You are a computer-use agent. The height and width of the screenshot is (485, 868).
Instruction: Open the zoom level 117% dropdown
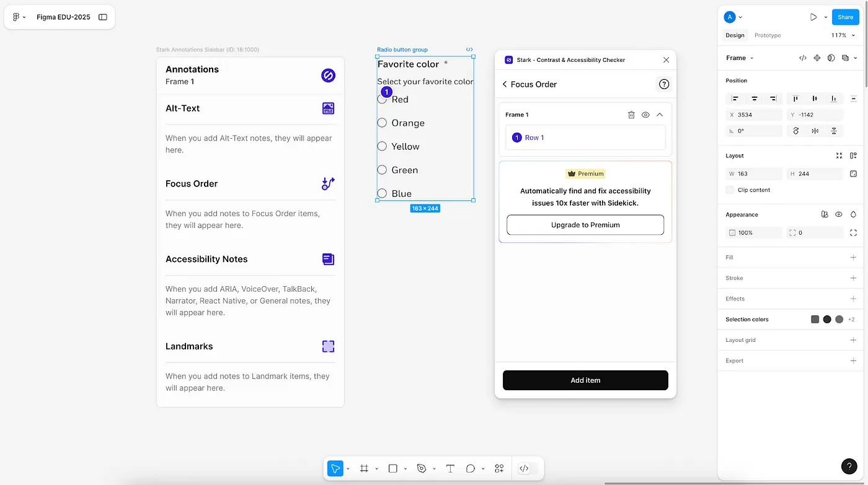coord(842,35)
